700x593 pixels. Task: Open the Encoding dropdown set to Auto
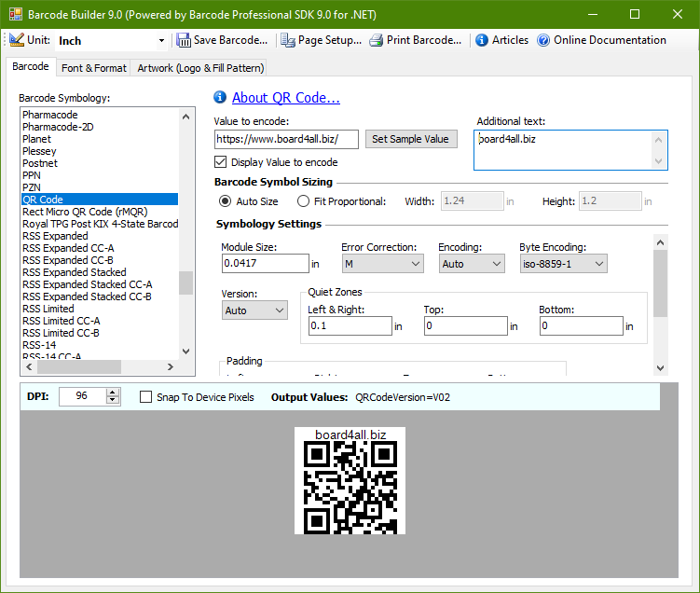(472, 264)
